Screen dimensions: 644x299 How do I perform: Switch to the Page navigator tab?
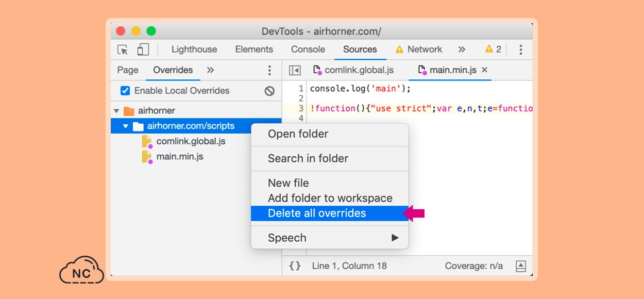[x=128, y=70]
